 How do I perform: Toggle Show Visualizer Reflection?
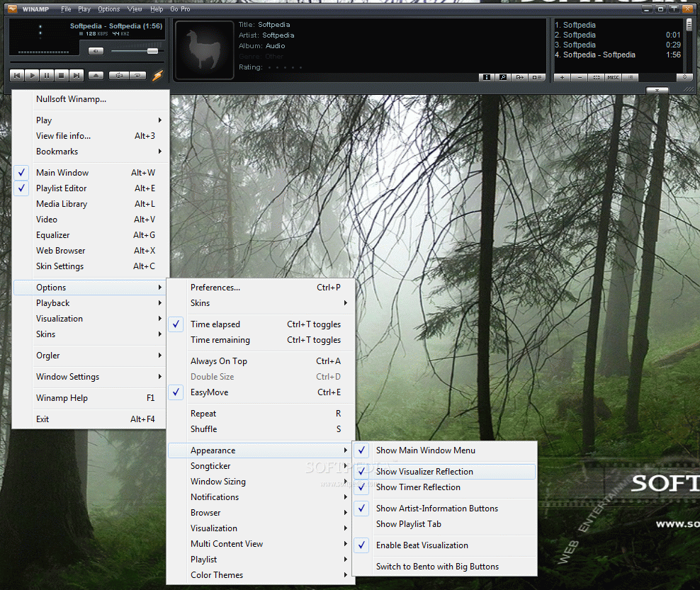tap(445, 472)
